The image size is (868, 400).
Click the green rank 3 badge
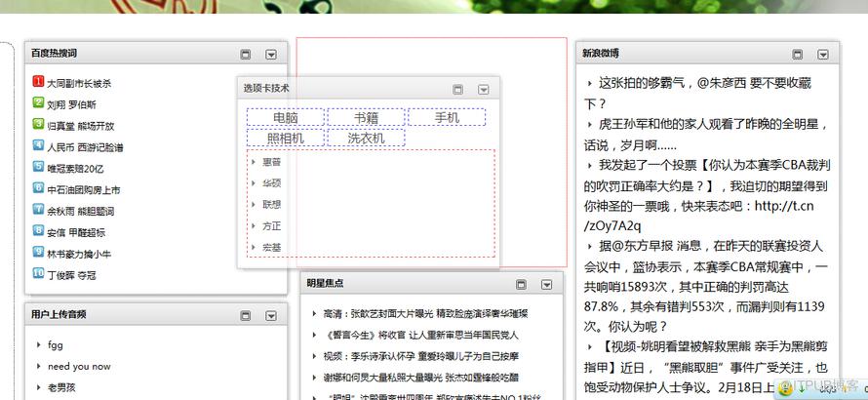click(38, 124)
